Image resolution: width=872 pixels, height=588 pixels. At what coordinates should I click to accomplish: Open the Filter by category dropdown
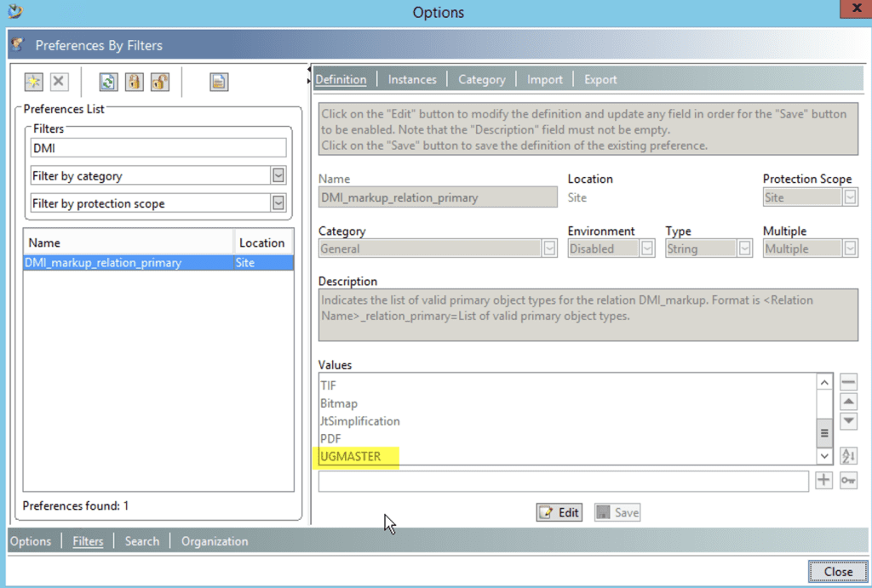[278, 175]
